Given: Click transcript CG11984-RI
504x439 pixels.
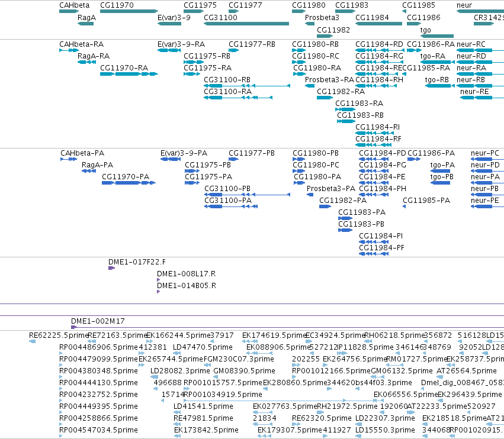Looking at the screenshot, I should coord(374,133).
